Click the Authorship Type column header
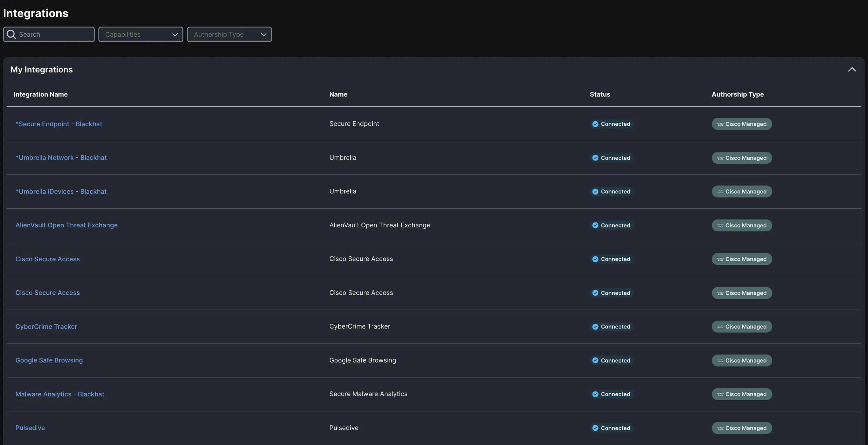The width and height of the screenshot is (868, 445). click(737, 94)
